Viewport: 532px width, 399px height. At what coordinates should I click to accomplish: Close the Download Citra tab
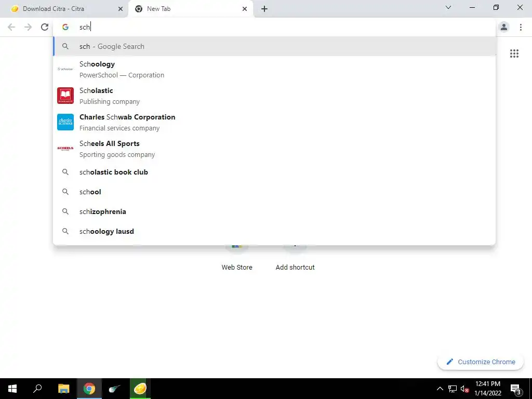coord(121,9)
